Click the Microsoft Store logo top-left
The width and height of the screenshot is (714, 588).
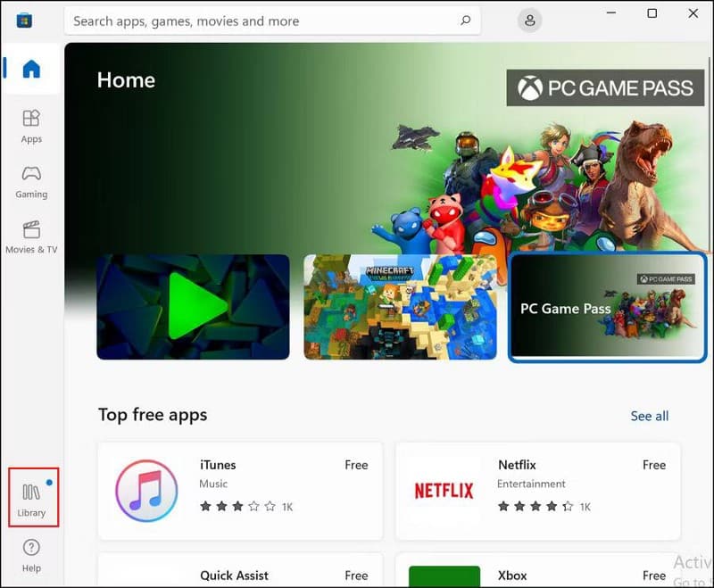(x=23, y=20)
